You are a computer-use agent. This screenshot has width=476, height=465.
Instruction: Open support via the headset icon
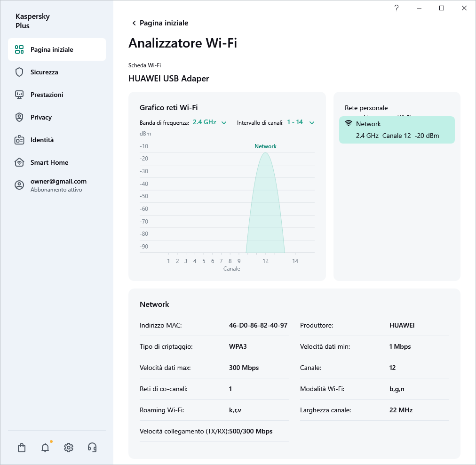tap(92, 448)
